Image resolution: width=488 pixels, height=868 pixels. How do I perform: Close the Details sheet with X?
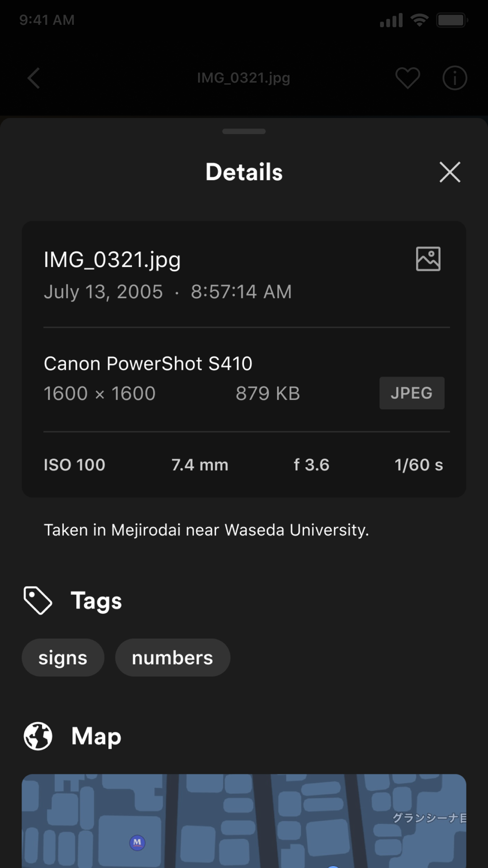[x=450, y=172]
